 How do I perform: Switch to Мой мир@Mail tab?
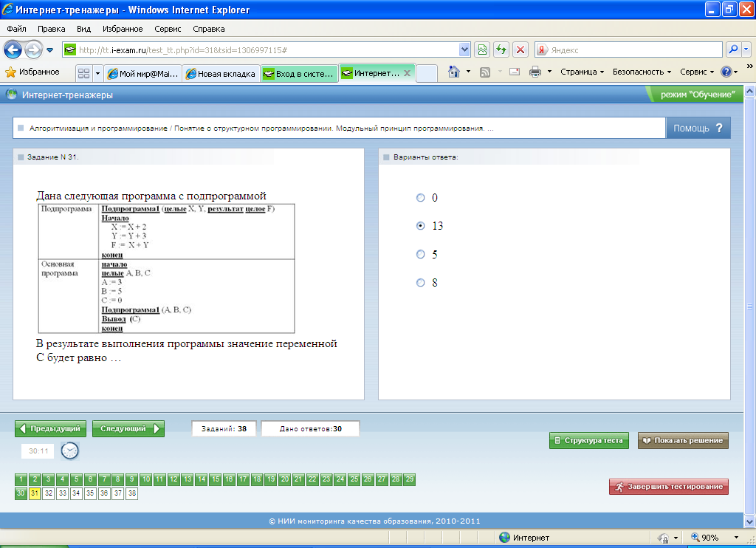click(x=142, y=73)
